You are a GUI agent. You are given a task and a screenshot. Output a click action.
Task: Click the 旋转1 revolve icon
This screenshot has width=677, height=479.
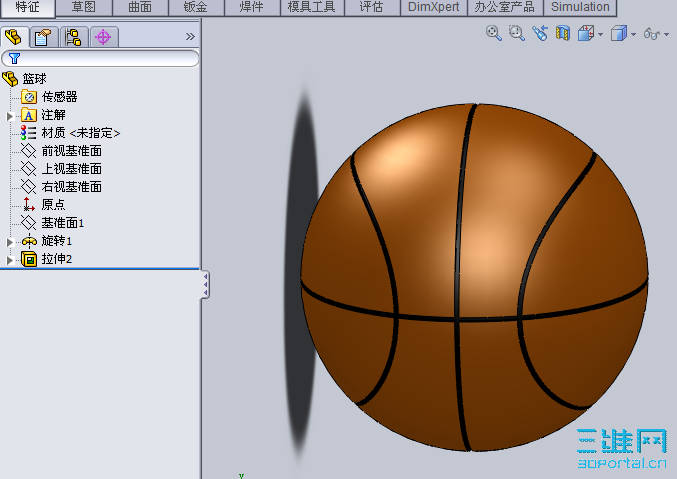[29, 241]
